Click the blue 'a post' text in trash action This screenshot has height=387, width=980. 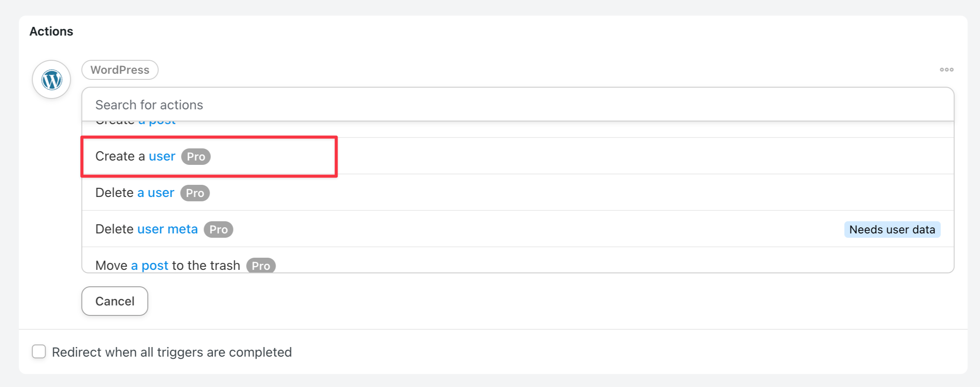tap(150, 266)
